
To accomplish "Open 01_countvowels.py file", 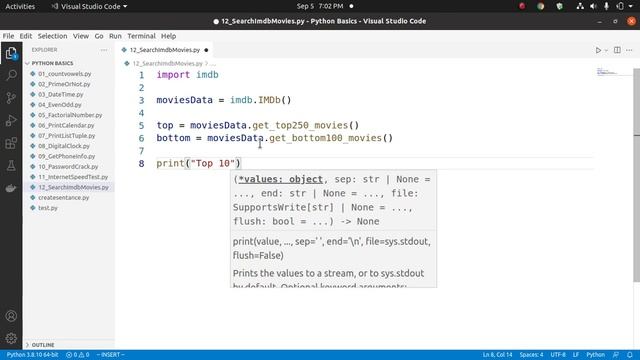I will pyautogui.click(x=64, y=74).
